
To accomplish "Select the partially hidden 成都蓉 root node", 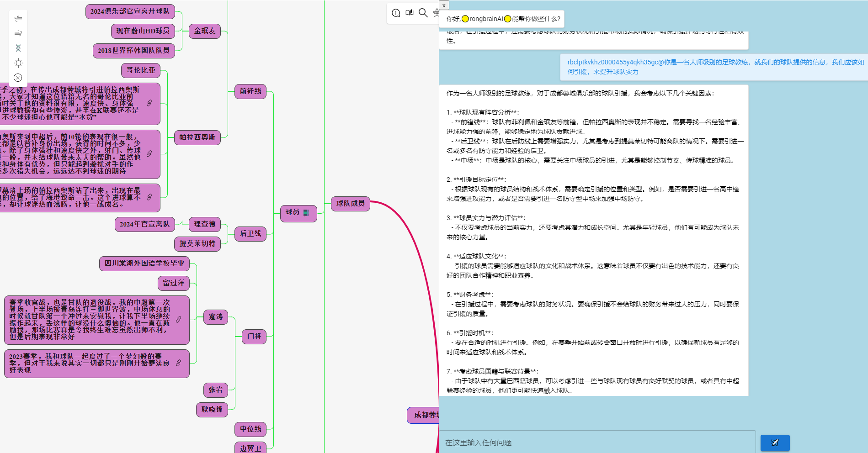I will pyautogui.click(x=423, y=415).
